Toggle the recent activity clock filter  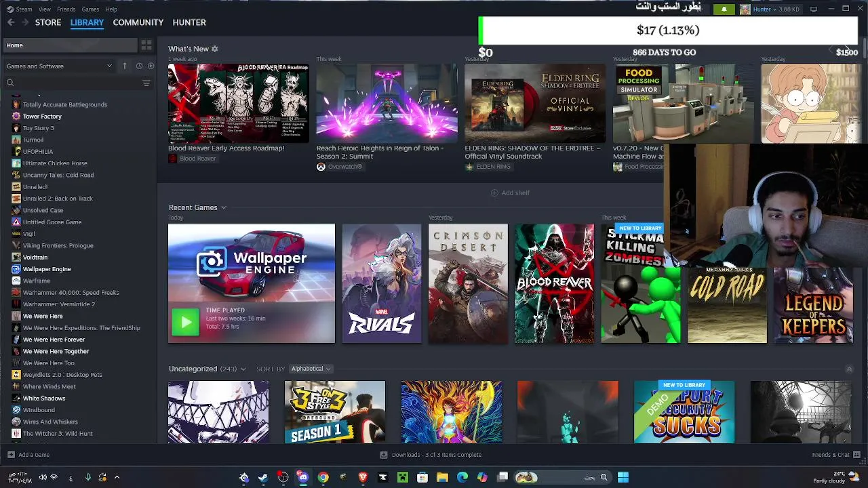click(139, 66)
